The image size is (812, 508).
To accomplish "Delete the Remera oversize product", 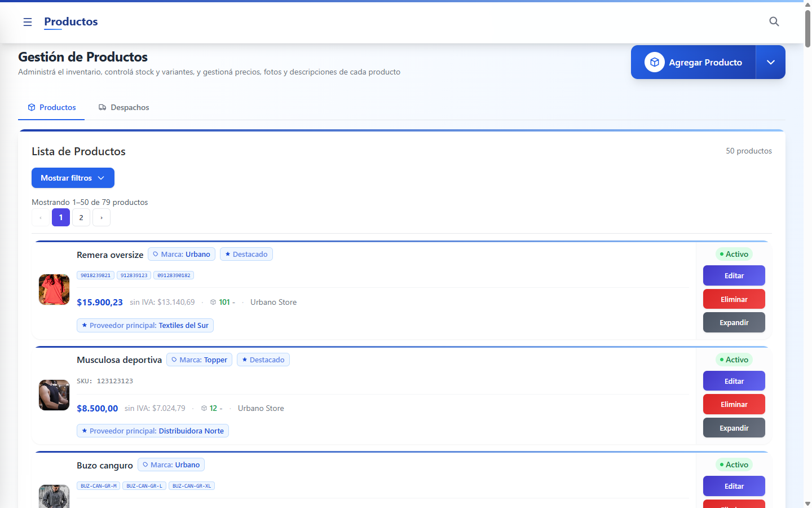I will tap(734, 299).
